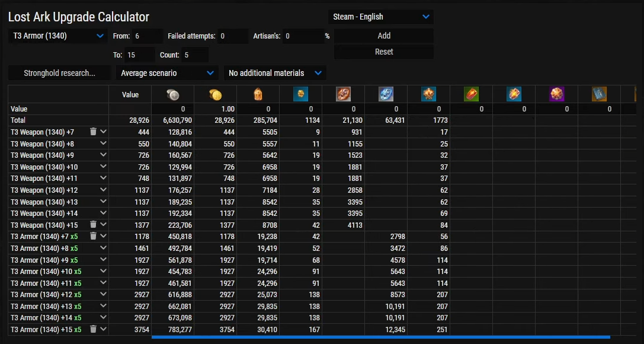
Task: Open the No additional materials dropdown
Action: (275, 73)
